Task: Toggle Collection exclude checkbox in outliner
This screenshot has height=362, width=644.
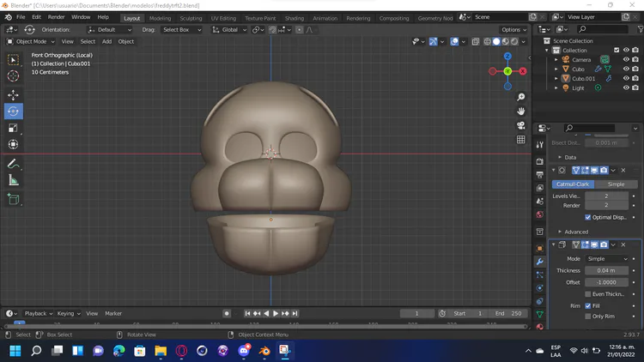Action: coord(617,50)
